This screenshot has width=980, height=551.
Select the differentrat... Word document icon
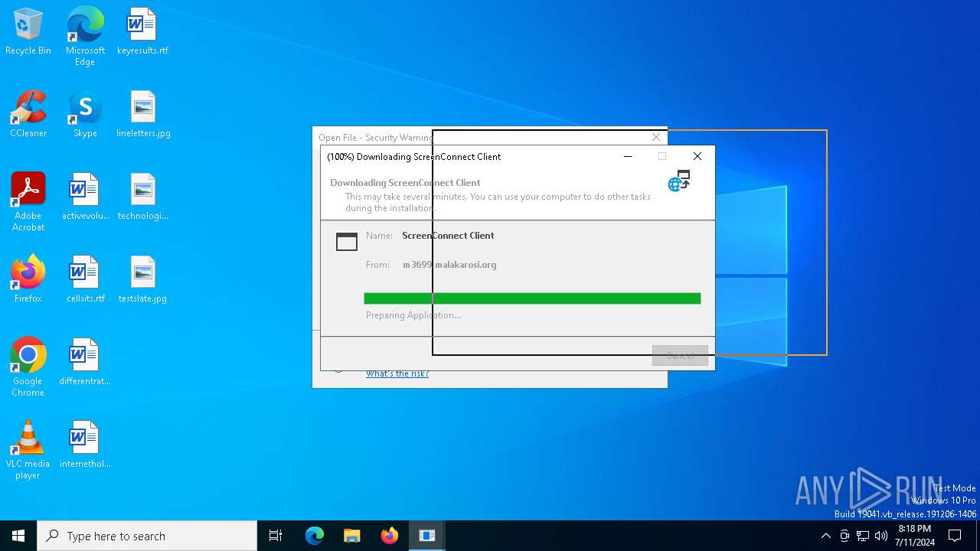pos(85,363)
